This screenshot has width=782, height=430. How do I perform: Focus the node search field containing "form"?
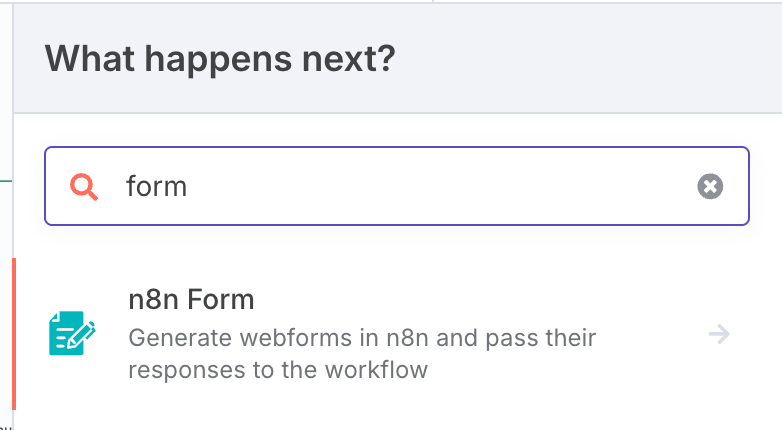pyautogui.click(x=396, y=186)
